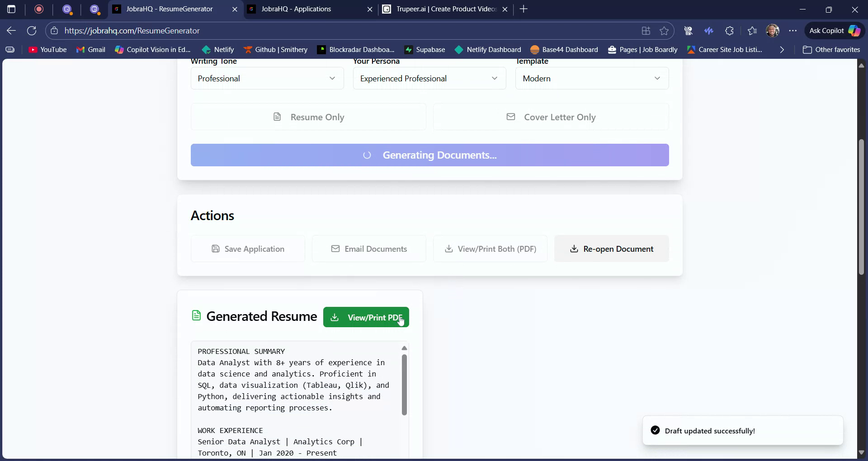Viewport: 868px width, 461px height.
Task: Open the YouTube bookmark
Action: click(x=47, y=50)
